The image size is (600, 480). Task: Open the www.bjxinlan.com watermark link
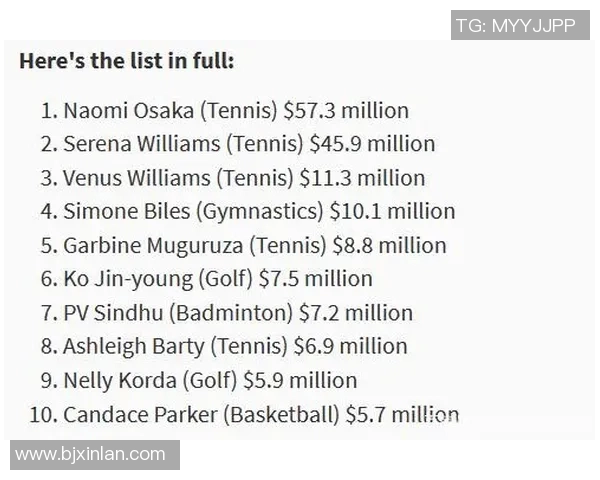click(x=90, y=455)
